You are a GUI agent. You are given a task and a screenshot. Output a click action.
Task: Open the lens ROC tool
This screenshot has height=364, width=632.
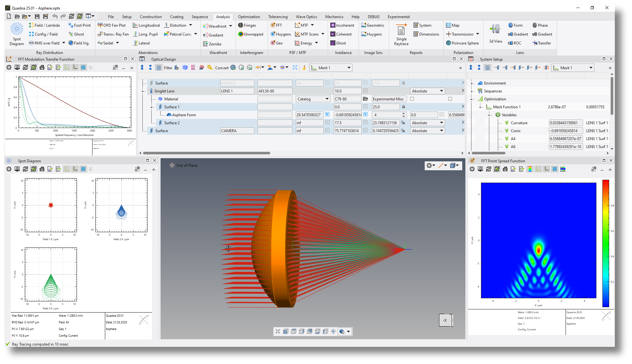515,43
